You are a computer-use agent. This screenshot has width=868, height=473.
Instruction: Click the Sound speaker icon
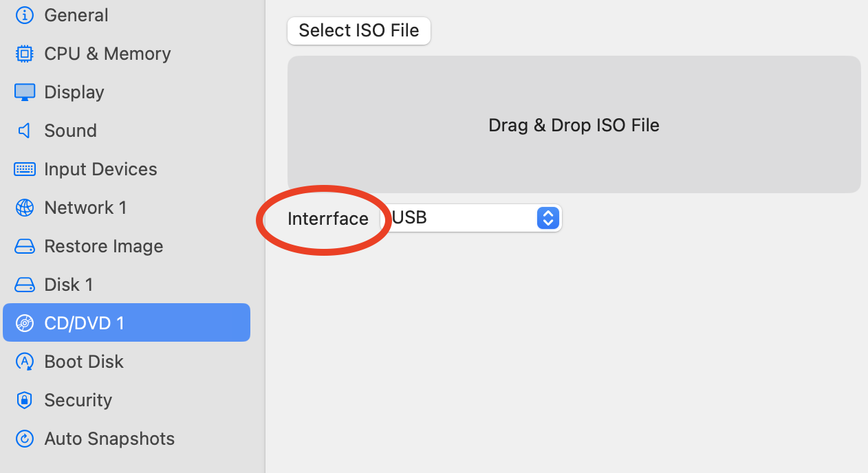coord(25,131)
